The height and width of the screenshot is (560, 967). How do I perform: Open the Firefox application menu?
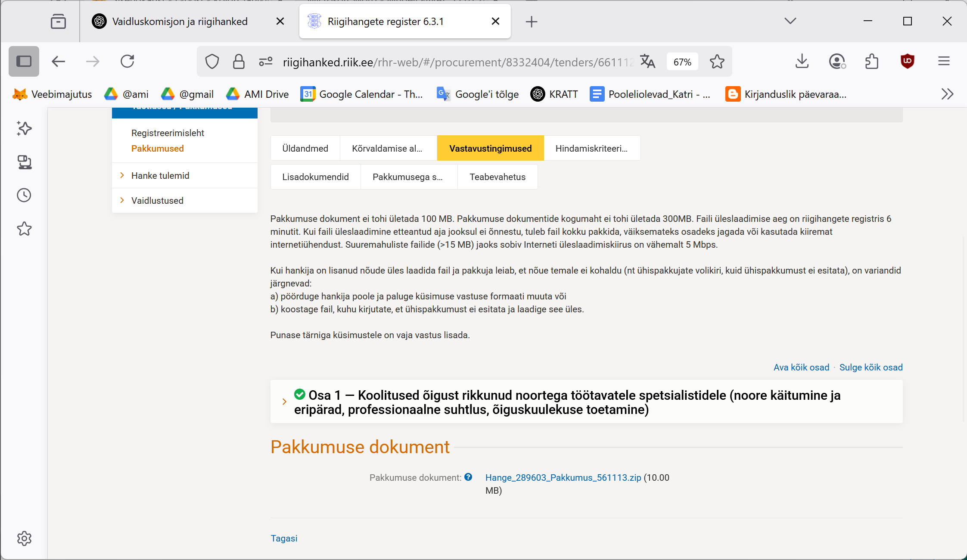(x=944, y=61)
